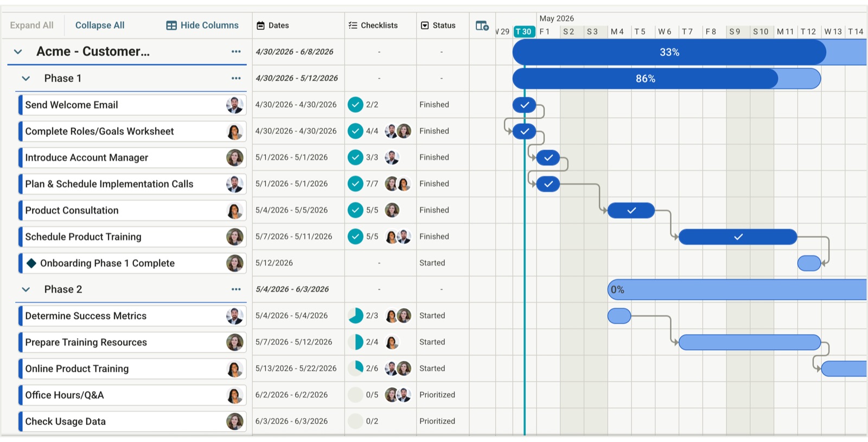This screenshot has width=868, height=442.
Task: Click the Started status for Onboarding Phase 1 Complete
Action: click(432, 263)
